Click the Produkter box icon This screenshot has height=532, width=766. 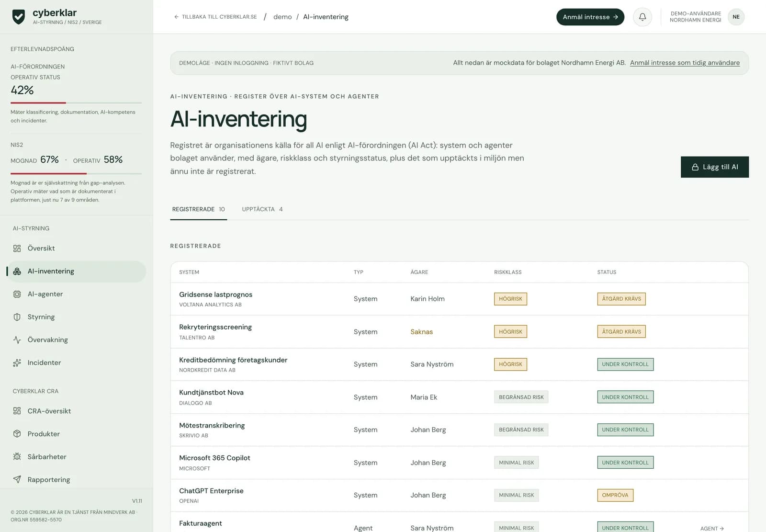tap(17, 434)
